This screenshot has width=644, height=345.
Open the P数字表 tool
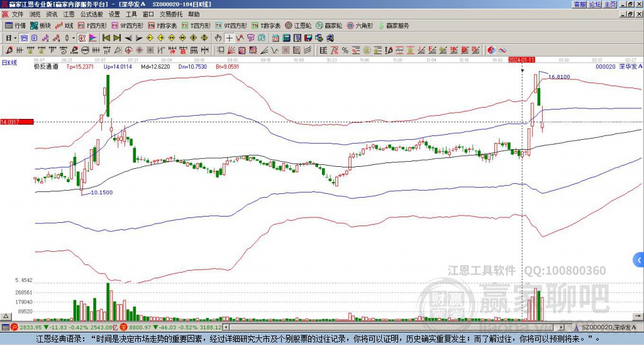click(162, 25)
